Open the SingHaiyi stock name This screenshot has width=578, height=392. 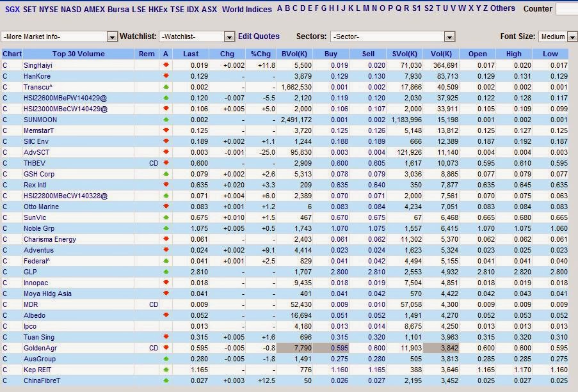coord(38,66)
